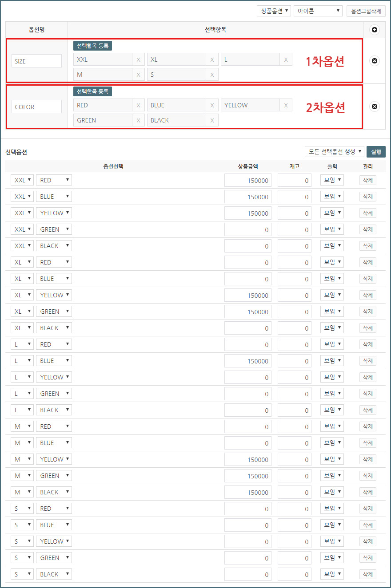The height and width of the screenshot is (588, 391).
Task: Delete the YELLOW color item with its X
Action: tap(286, 105)
